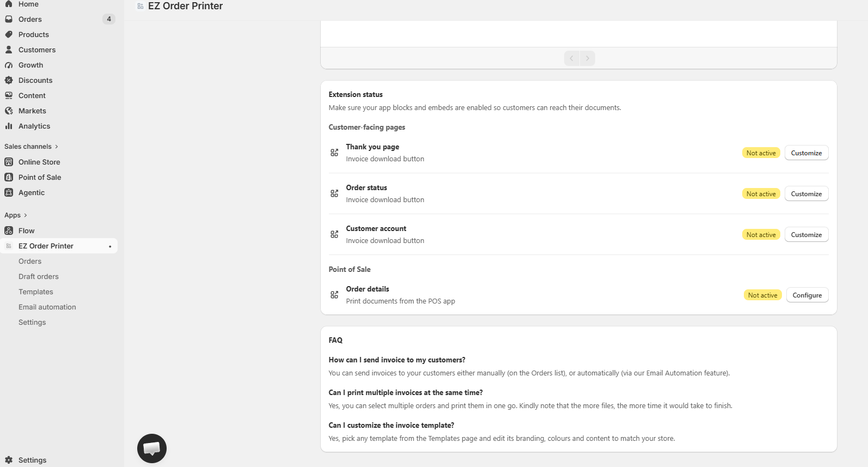
Task: Click the FAQ question about customizing invoice template
Action: (392, 425)
